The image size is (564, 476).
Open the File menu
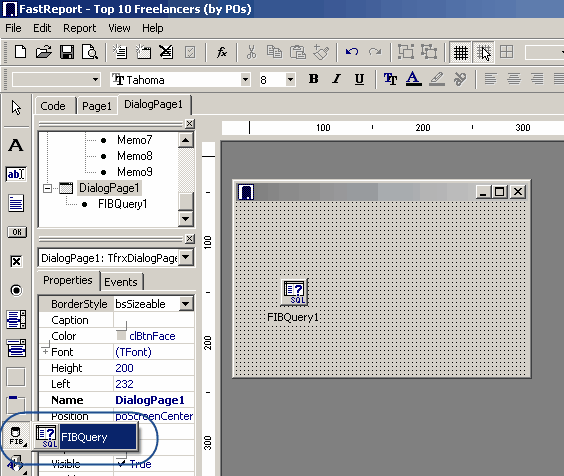[13, 28]
